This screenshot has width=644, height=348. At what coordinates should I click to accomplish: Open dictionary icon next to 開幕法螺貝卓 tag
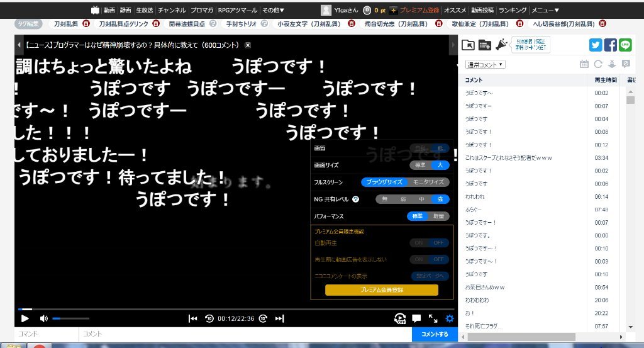click(213, 24)
